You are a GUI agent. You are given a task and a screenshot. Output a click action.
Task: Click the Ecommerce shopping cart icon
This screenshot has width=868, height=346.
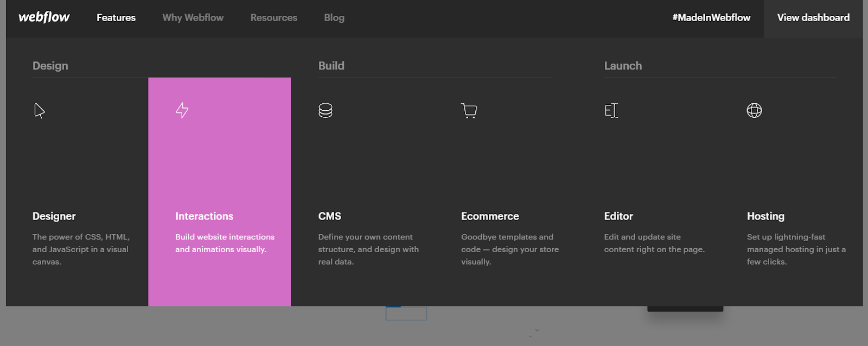click(x=469, y=110)
